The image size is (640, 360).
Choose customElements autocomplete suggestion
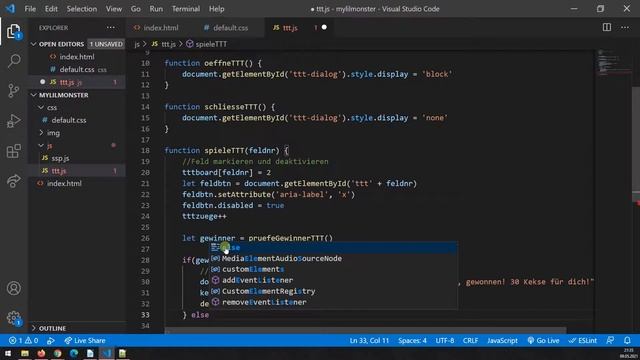333,269
